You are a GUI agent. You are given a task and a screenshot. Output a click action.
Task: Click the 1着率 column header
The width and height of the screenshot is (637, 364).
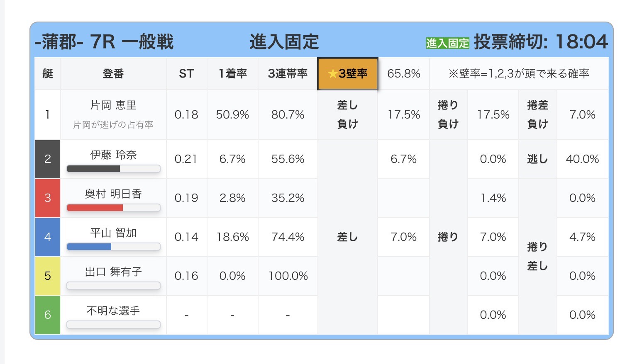point(232,74)
